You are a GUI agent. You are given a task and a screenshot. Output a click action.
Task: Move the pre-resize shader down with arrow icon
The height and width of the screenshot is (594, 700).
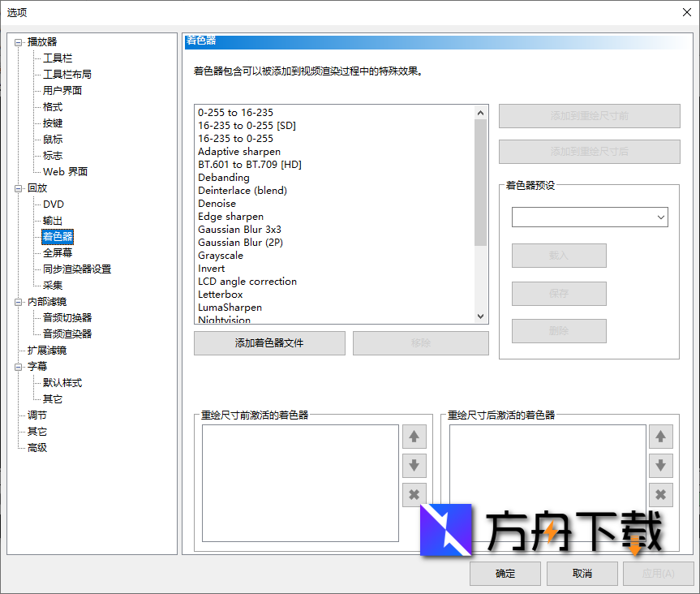pyautogui.click(x=414, y=466)
